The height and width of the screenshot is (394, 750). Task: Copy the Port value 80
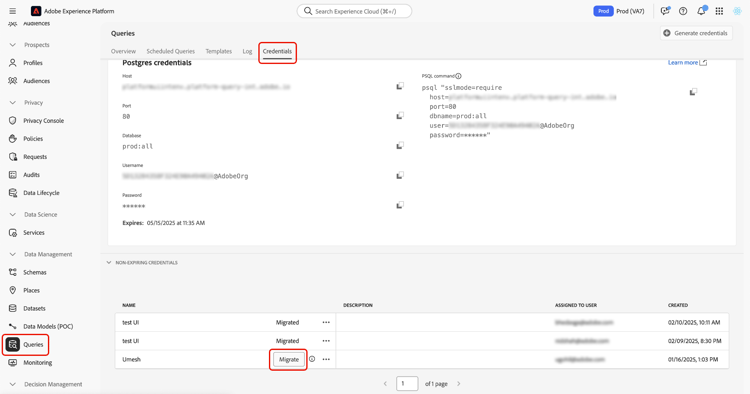click(400, 116)
